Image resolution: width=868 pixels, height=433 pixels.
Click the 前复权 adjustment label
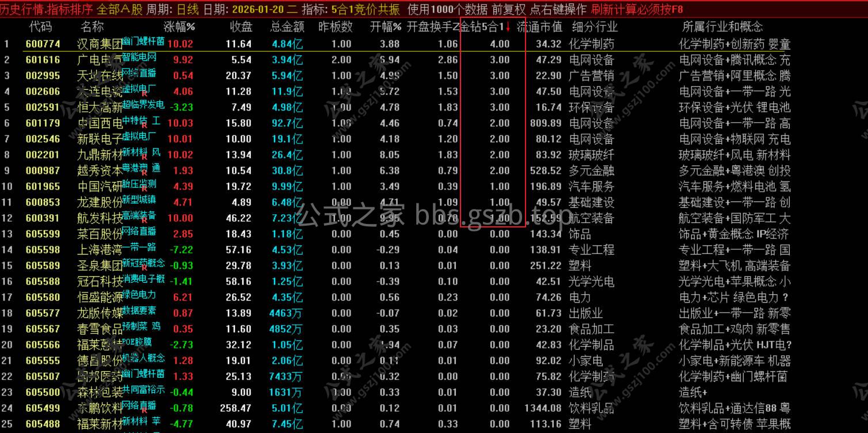[509, 9]
